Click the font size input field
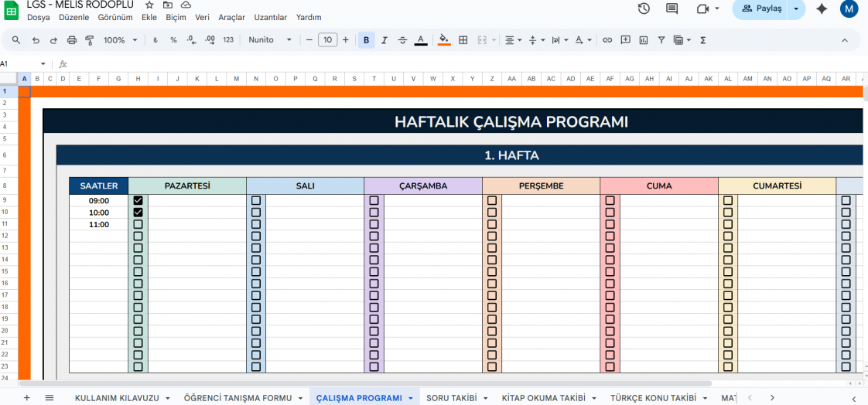Image resolution: width=868 pixels, height=405 pixels. 327,40
